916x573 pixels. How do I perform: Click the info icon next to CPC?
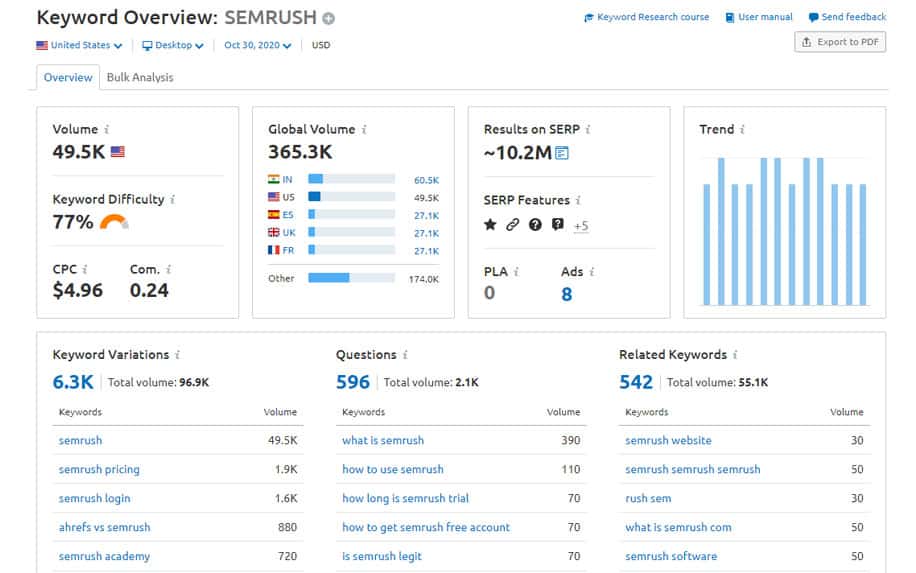pyautogui.click(x=85, y=269)
